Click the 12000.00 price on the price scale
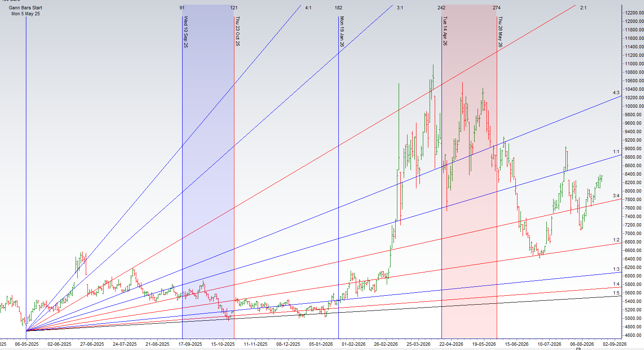 coord(634,21)
